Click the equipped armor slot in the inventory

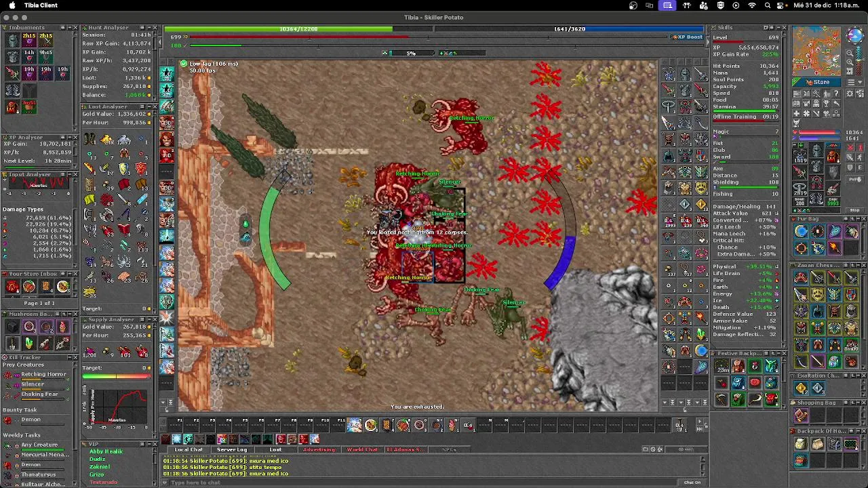tap(816, 167)
